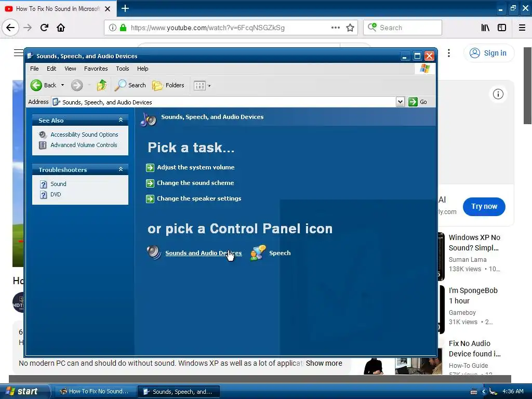Expand the Address bar dropdown
Image resolution: width=532 pixels, height=399 pixels.
[401, 102]
